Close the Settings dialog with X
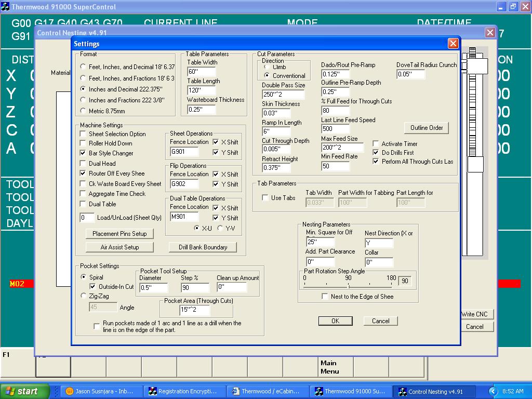The height and width of the screenshot is (399, 532). point(453,44)
